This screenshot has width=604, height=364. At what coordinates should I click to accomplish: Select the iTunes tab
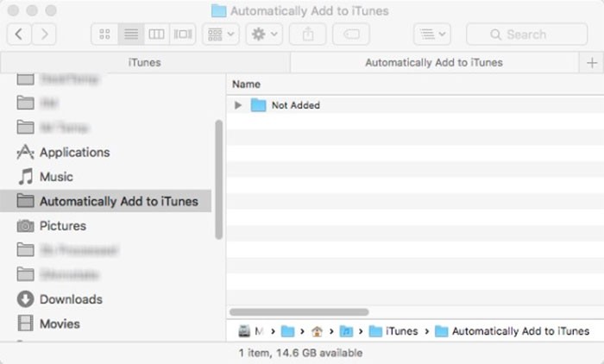tap(144, 62)
